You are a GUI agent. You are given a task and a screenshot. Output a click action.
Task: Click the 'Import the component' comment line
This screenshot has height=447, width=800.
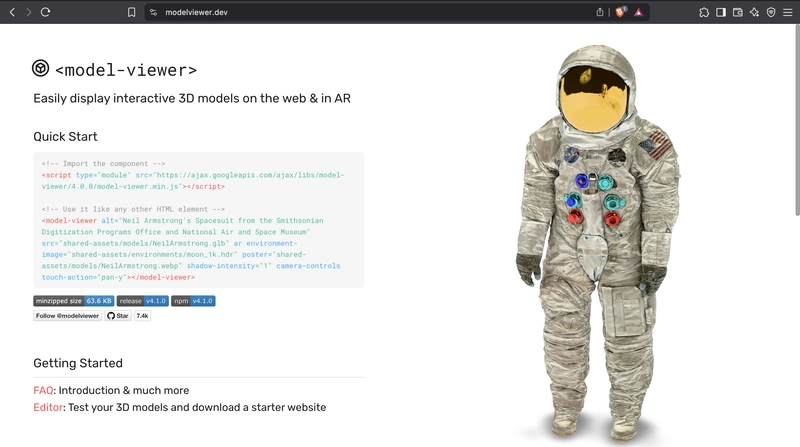104,164
